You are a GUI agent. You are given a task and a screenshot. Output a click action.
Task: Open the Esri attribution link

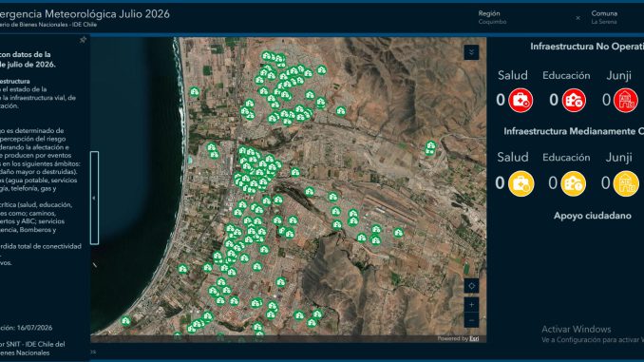click(474, 338)
